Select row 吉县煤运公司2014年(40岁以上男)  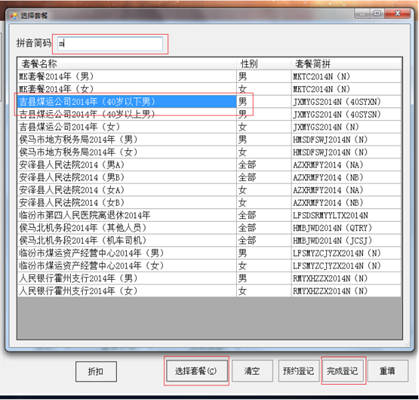209,114
